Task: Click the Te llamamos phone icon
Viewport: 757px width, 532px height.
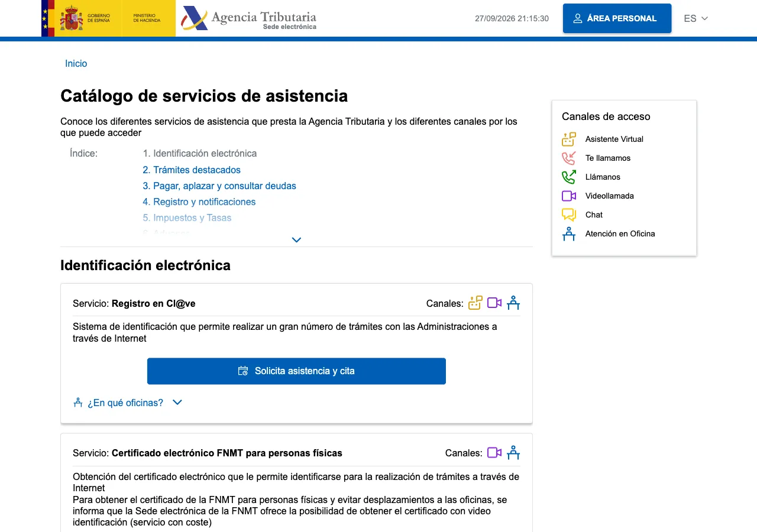Action: (x=568, y=158)
